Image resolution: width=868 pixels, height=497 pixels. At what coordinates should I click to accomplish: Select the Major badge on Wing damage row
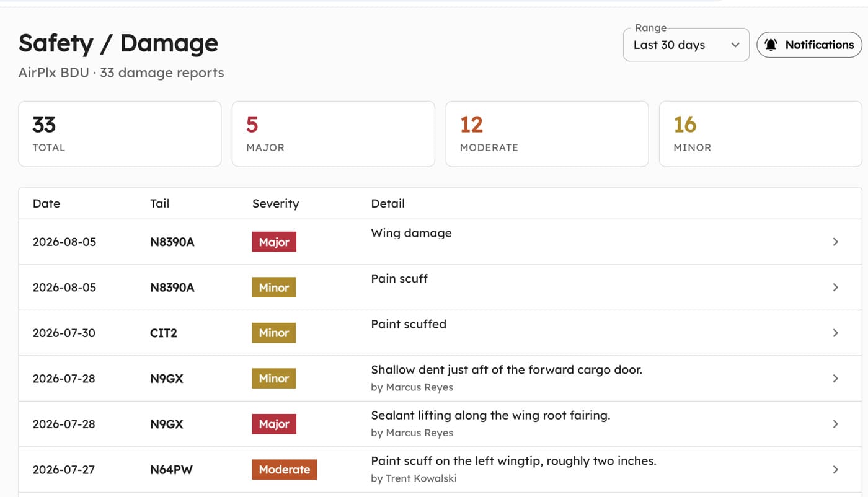274,242
